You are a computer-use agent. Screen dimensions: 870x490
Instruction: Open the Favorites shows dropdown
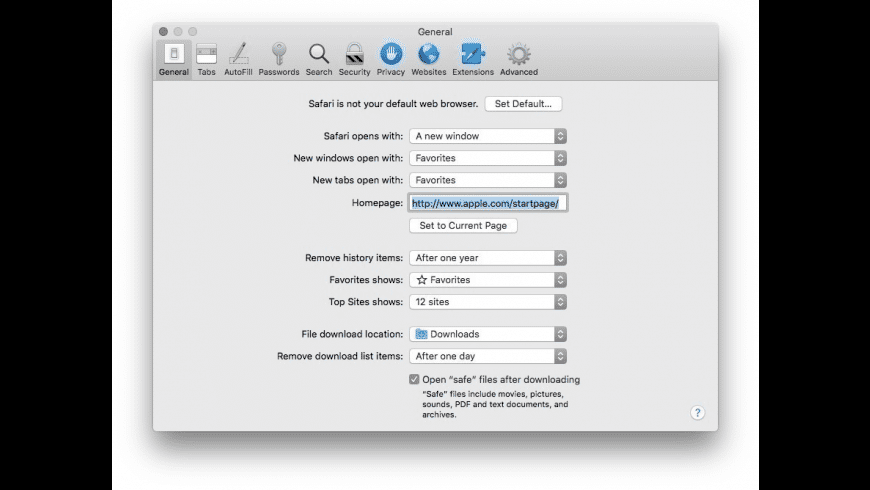pos(488,280)
